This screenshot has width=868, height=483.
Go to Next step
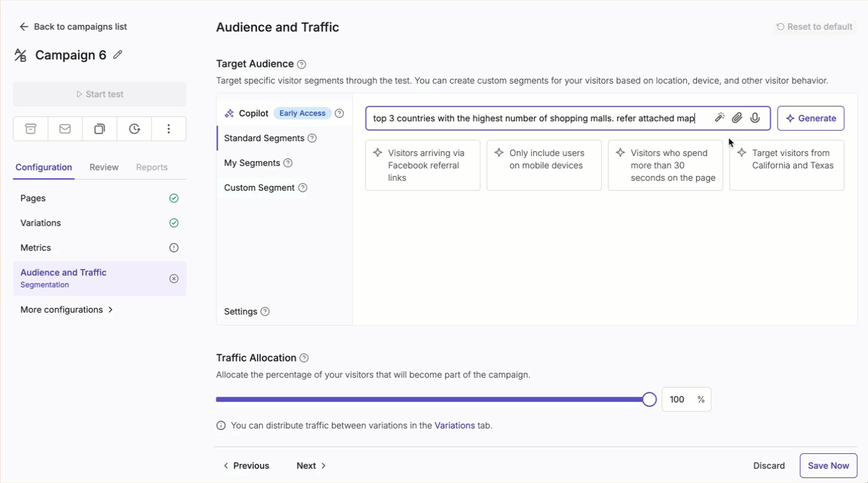(311, 466)
